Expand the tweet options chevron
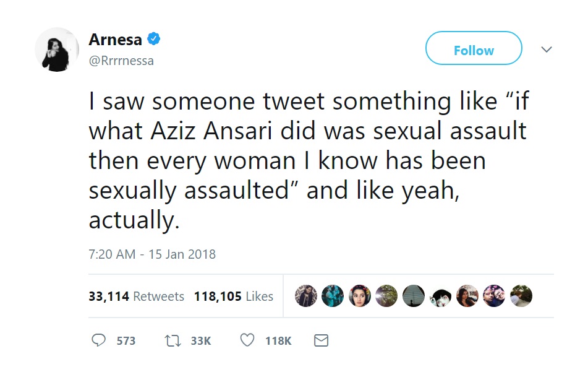The image size is (588, 372). pyautogui.click(x=547, y=50)
